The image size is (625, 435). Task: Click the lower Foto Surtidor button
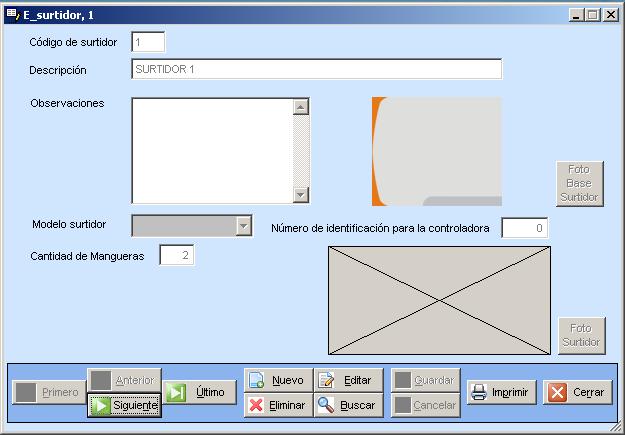point(582,335)
